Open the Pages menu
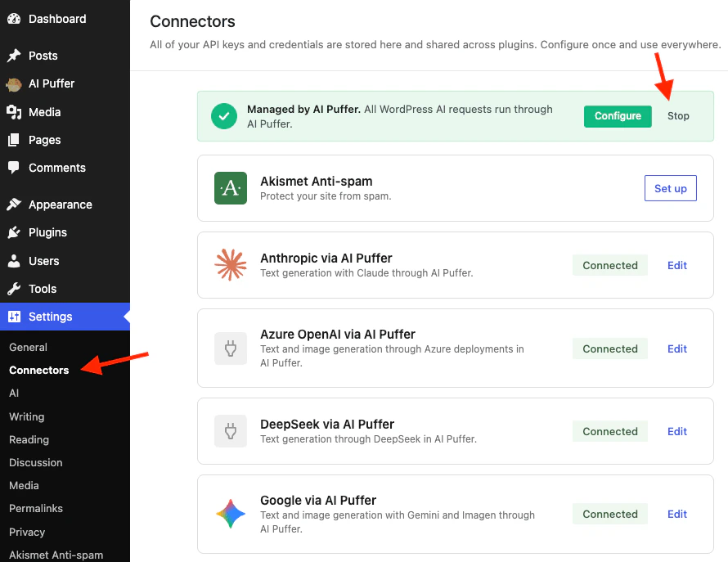The height and width of the screenshot is (562, 728). (44, 140)
